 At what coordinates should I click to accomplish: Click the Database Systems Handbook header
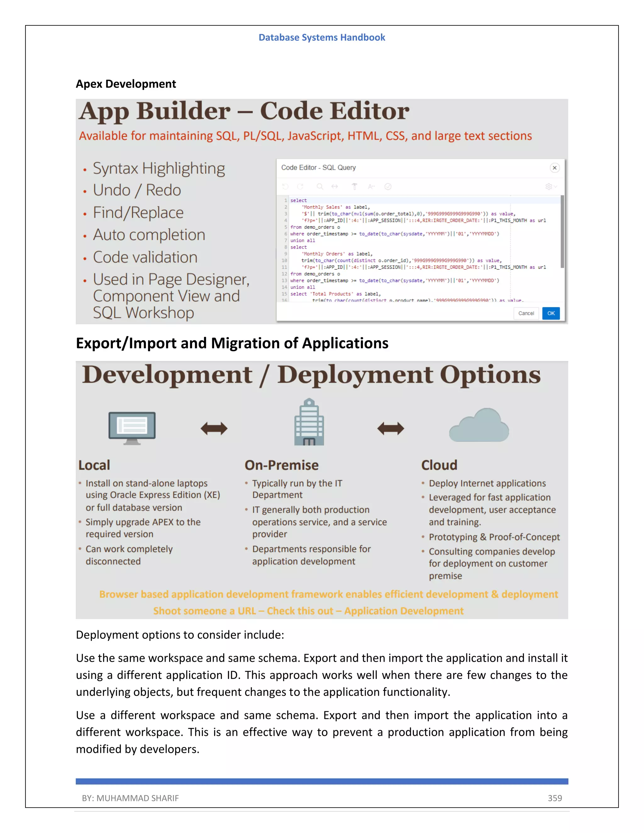click(x=322, y=37)
